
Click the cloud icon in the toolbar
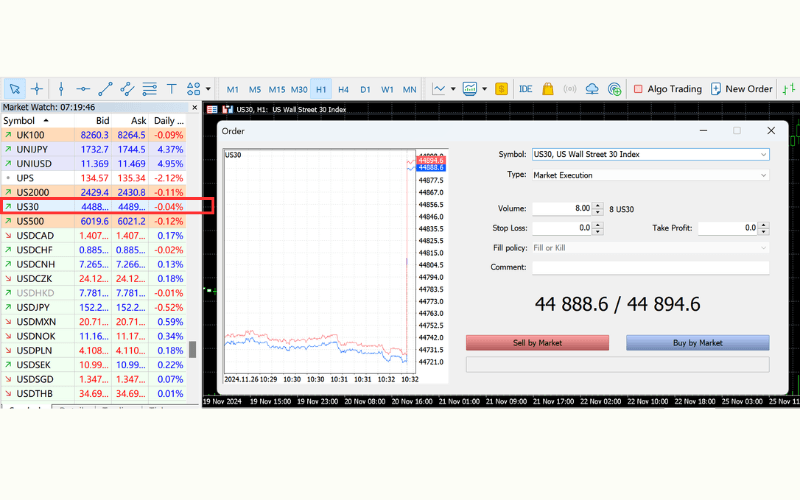pos(592,89)
